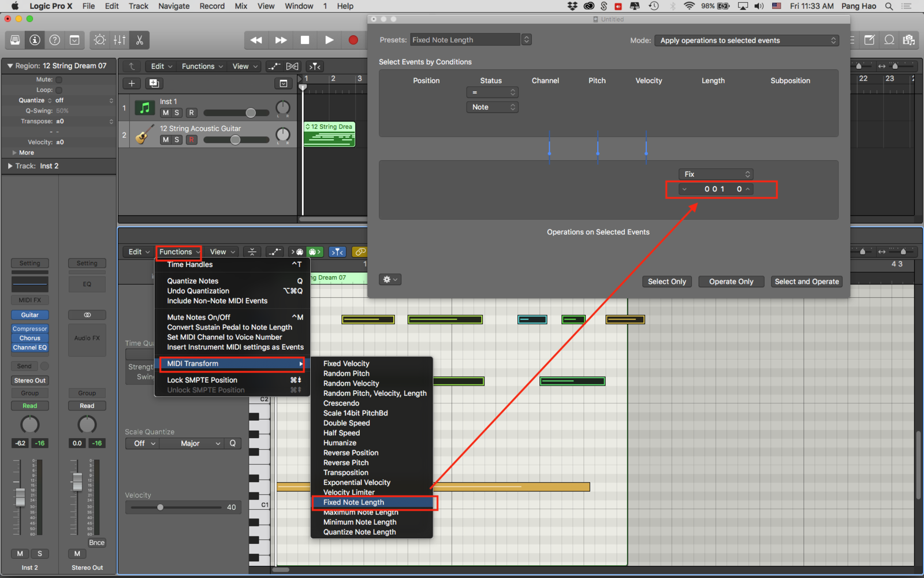
Task: Open Functions menu in Piano Roll
Action: pos(179,252)
